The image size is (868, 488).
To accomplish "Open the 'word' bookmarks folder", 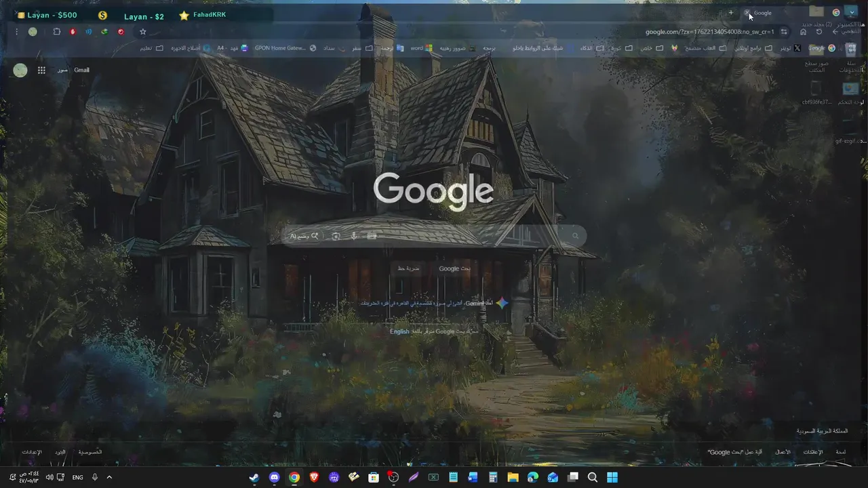I will 421,48.
